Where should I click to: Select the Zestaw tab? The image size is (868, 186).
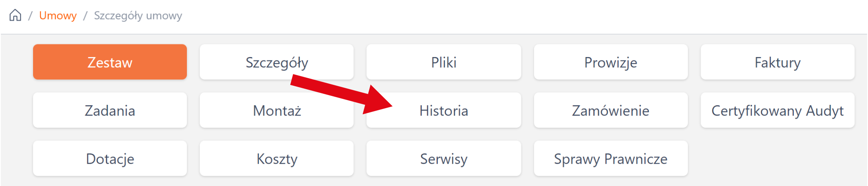click(x=110, y=62)
